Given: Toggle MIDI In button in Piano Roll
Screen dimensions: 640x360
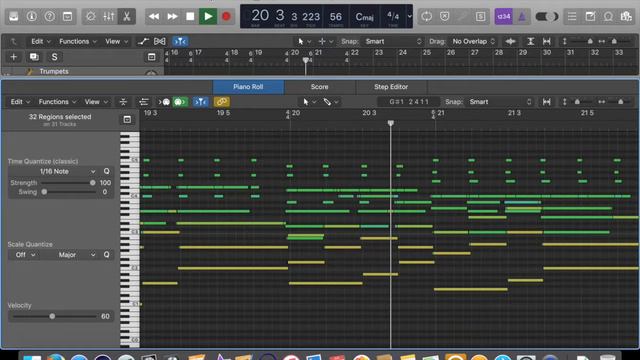Looking at the screenshot, I should pyautogui.click(x=164, y=102).
